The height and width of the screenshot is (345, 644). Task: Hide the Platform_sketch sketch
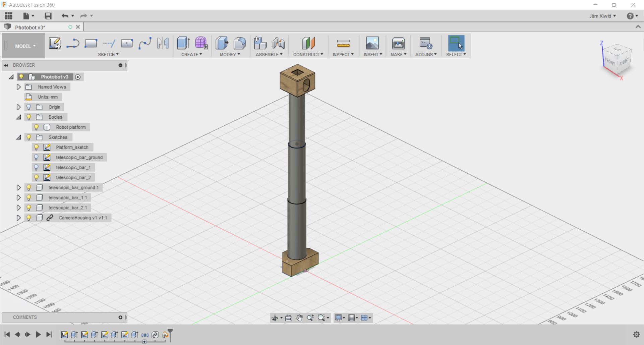pyautogui.click(x=37, y=147)
